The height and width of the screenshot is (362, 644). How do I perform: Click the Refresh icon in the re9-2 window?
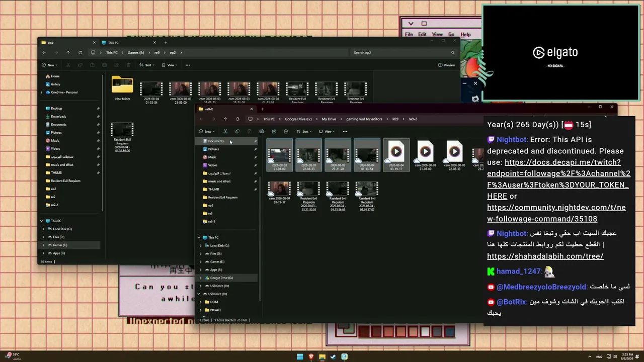click(237, 119)
